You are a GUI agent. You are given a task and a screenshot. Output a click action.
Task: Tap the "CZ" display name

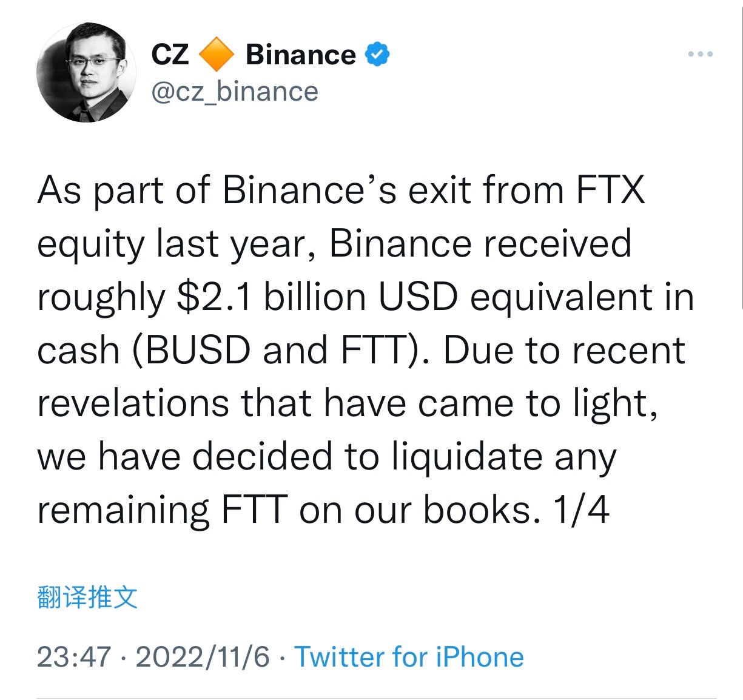[x=169, y=55]
